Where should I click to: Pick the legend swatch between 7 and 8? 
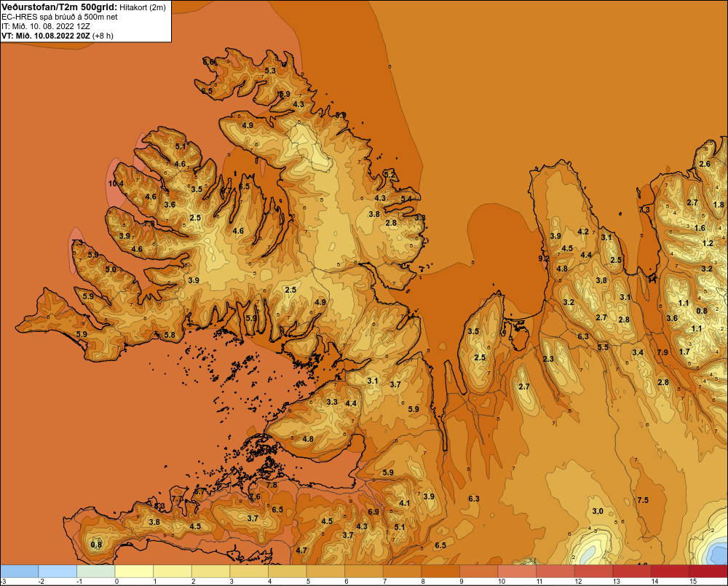[x=402, y=571]
